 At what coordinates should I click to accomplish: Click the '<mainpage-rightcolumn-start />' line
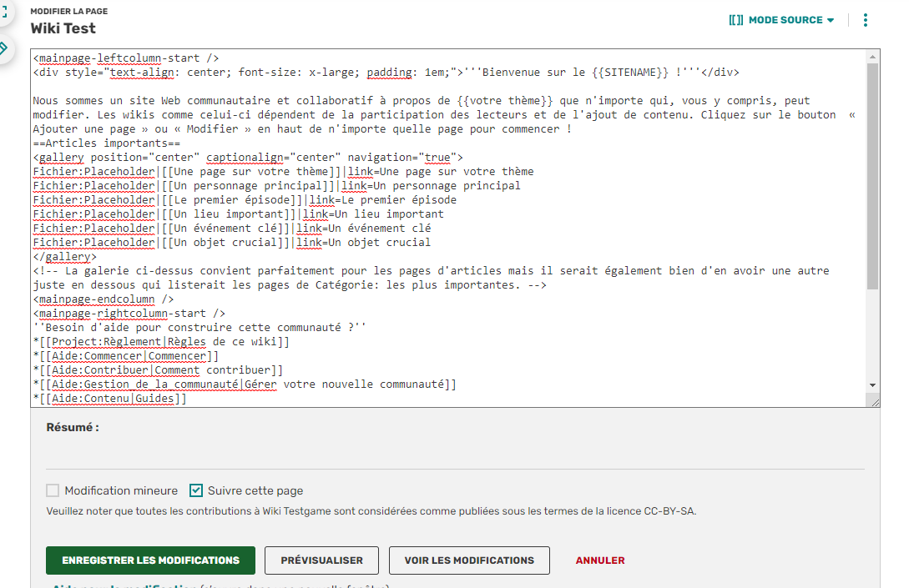(129, 314)
